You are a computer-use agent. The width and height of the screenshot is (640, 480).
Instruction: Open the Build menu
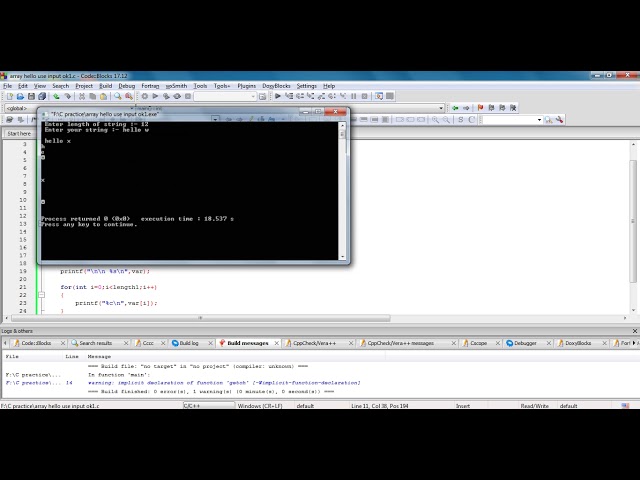pyautogui.click(x=106, y=86)
